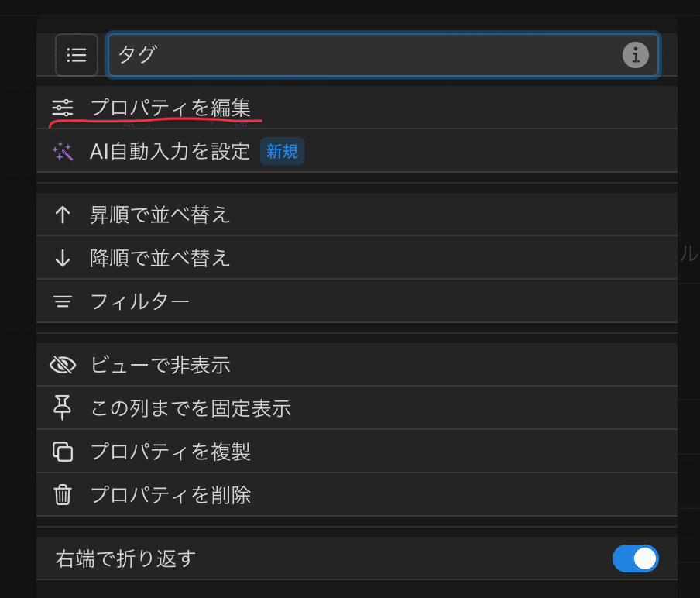This screenshot has height=598, width=700.
Task: Click the filter lines icon
Action: [63, 301]
